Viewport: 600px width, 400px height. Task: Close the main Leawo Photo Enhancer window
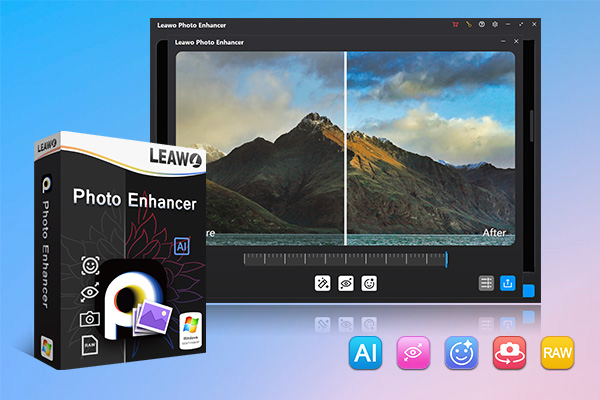[x=534, y=24]
